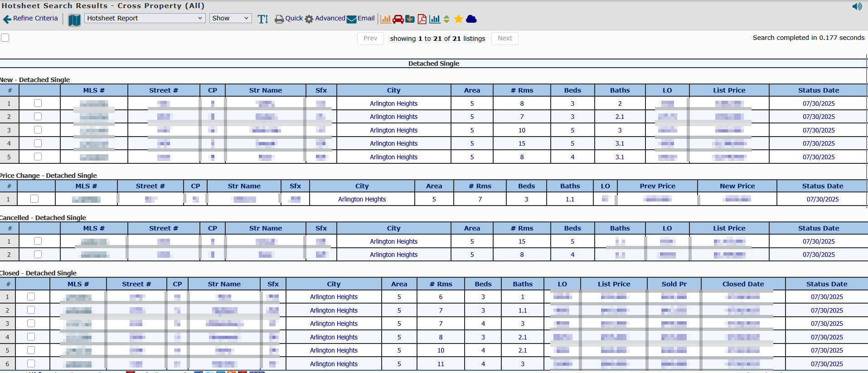Check row 3 in New - Detached Single
Screen dimensions: 868x373
pyautogui.click(x=38, y=130)
